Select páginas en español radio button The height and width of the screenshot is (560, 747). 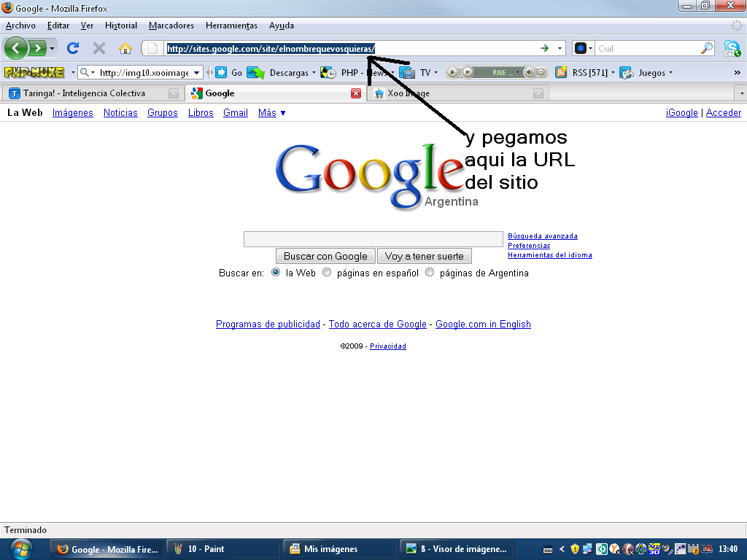(327, 273)
